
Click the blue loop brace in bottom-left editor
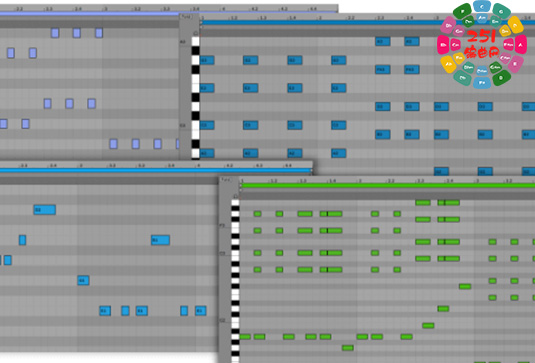click(x=156, y=170)
